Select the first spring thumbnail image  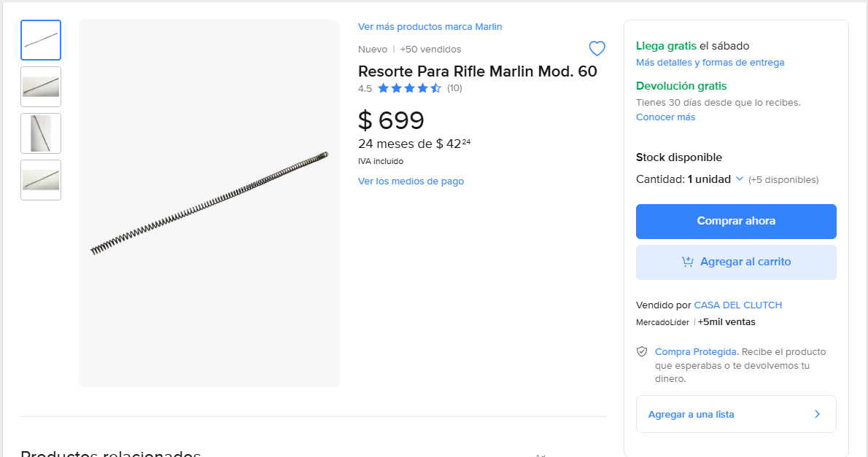[40, 40]
